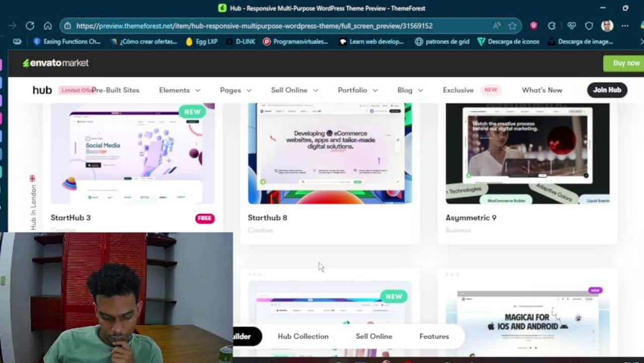
Task: Open the Descarga de iconos bookmark
Action: tap(508, 42)
